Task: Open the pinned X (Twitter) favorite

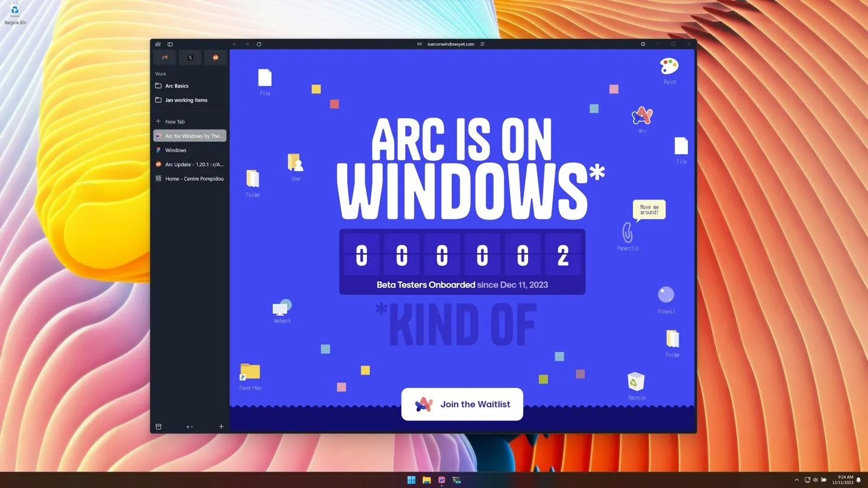Action: 190,57
